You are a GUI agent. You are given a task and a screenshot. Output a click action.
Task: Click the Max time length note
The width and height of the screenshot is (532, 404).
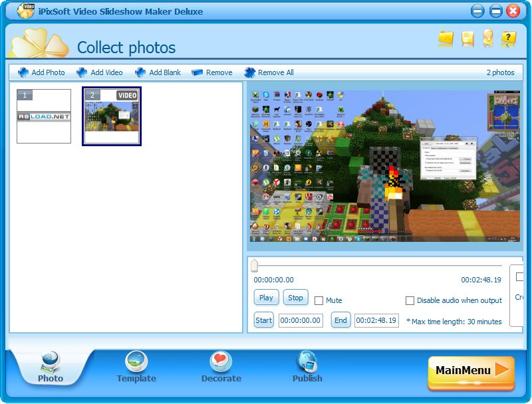[454, 322]
